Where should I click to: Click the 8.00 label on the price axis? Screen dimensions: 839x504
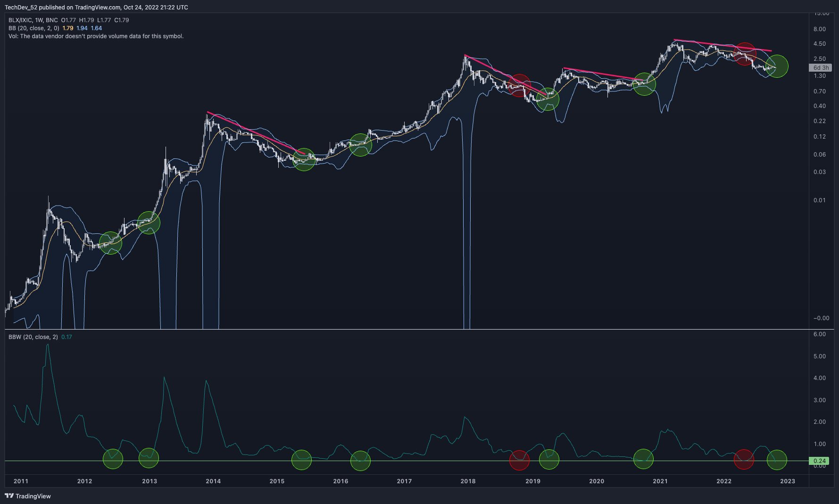tap(819, 29)
